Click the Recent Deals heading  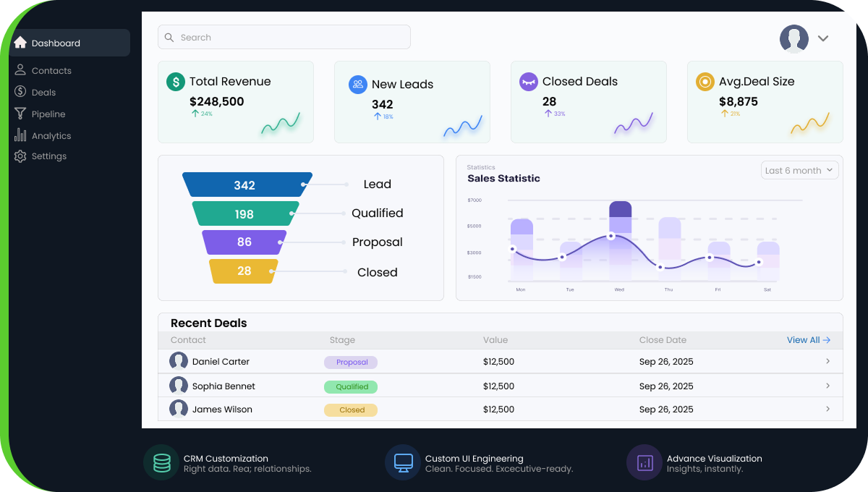pyautogui.click(x=209, y=323)
